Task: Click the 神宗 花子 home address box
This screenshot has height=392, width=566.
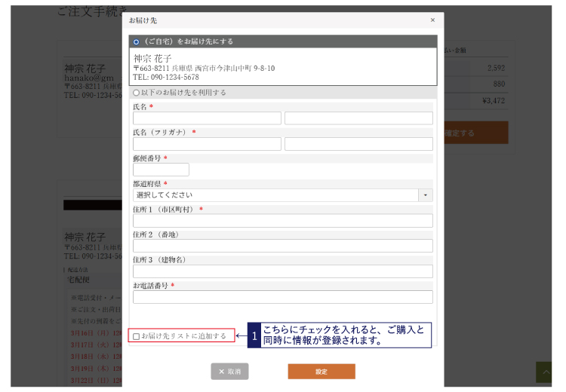Action: pyautogui.click(x=284, y=67)
